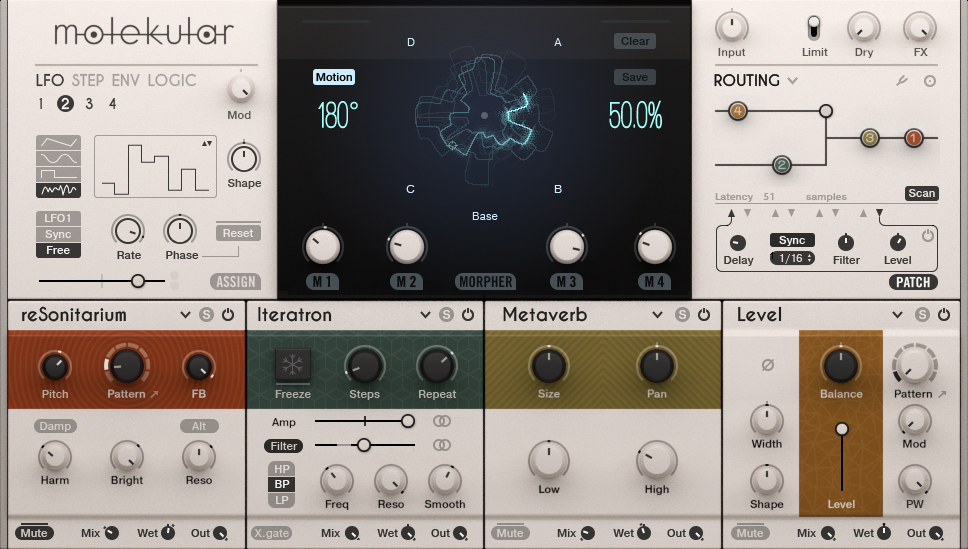968x549 pixels.
Task: Select the square wave LFO shape
Action: [58, 174]
